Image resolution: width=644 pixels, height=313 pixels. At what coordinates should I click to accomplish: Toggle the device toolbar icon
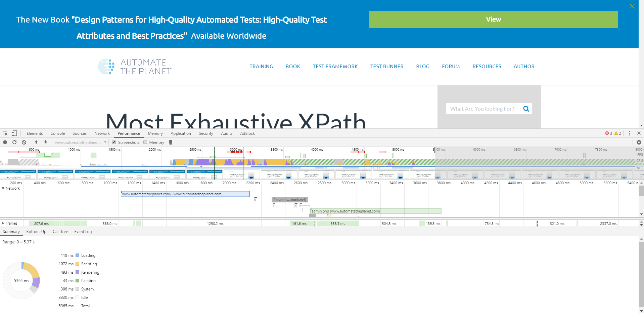(14, 133)
